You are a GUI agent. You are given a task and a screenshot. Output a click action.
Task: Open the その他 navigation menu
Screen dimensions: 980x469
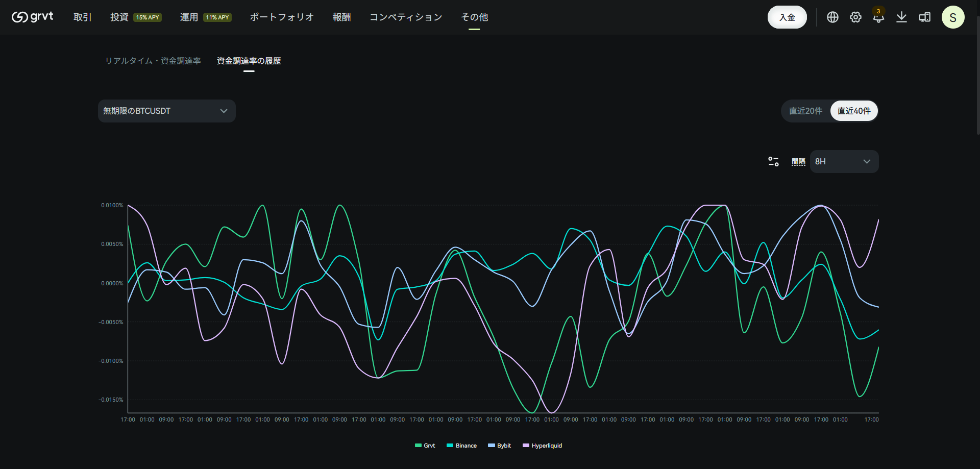[x=474, y=17]
